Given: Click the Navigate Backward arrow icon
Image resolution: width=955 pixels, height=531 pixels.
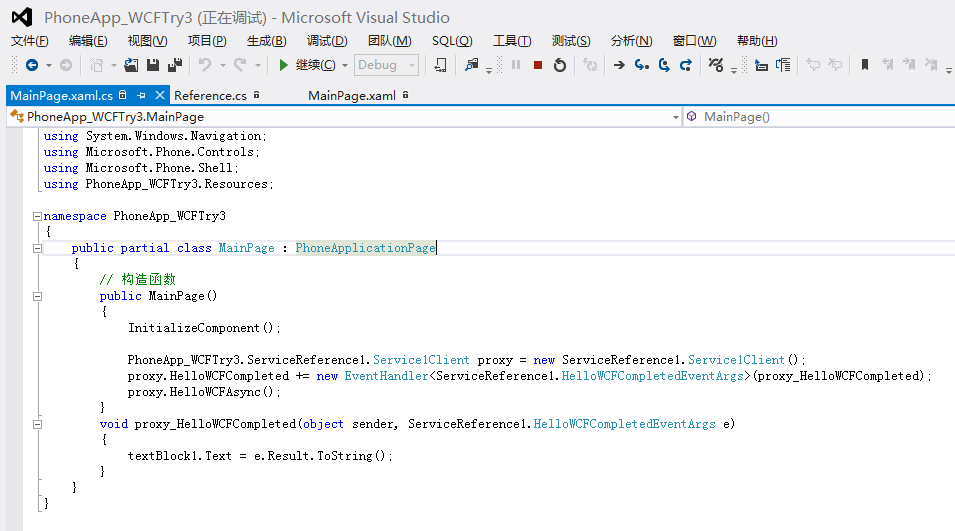Looking at the screenshot, I should point(32,65).
